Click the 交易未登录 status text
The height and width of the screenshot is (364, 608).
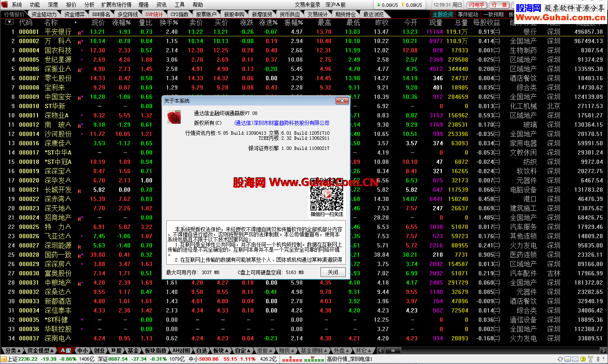[x=307, y=5]
